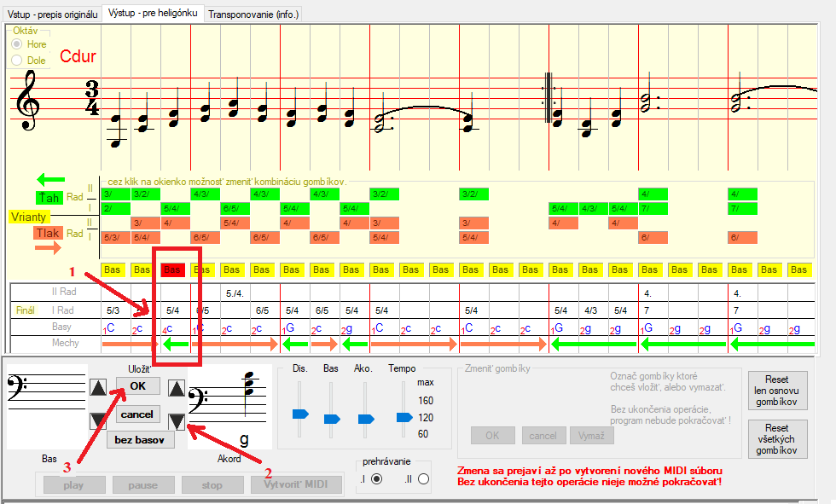Screen dimensions: 836x504
Task: Click the treble clef on the staff
Action: click(x=31, y=101)
